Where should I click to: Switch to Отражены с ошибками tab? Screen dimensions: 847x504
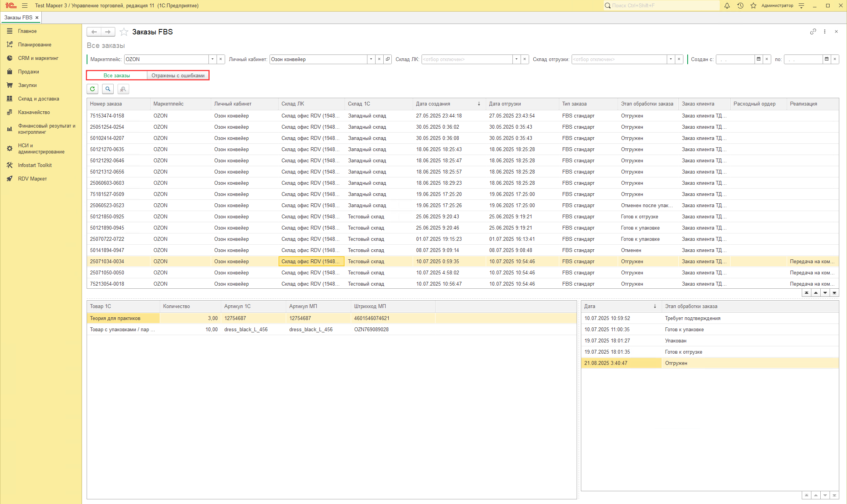click(x=178, y=75)
